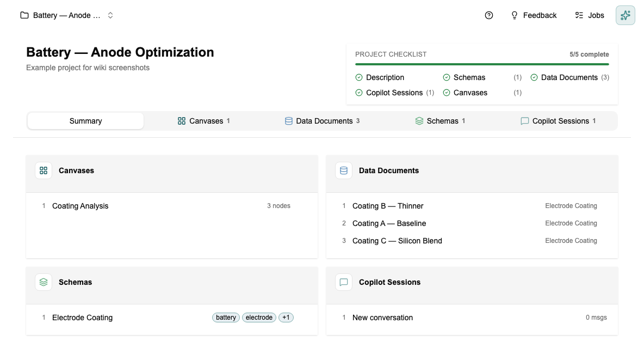Click the Schemas card layers icon
644x354 pixels.
[x=44, y=282]
